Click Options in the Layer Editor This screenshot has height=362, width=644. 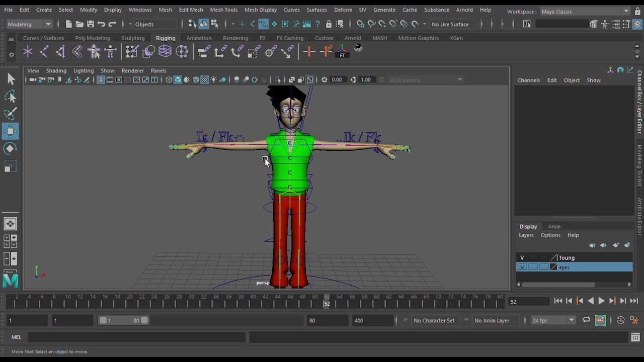[550, 235]
